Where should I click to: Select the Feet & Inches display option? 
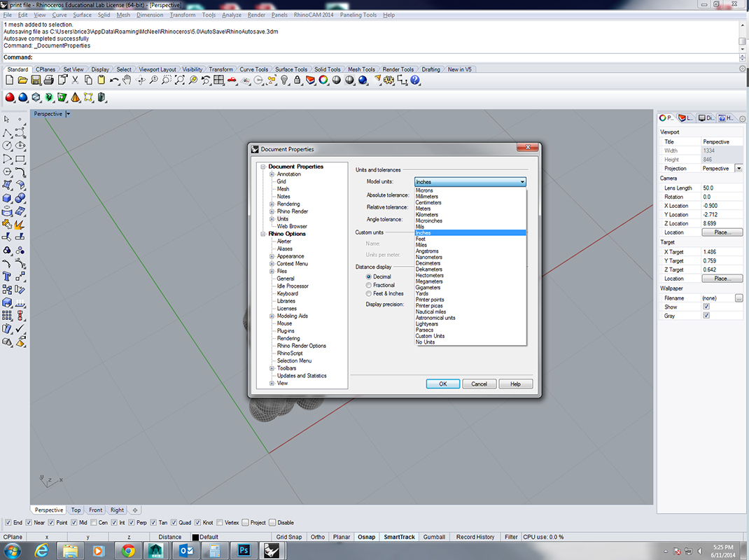(369, 294)
